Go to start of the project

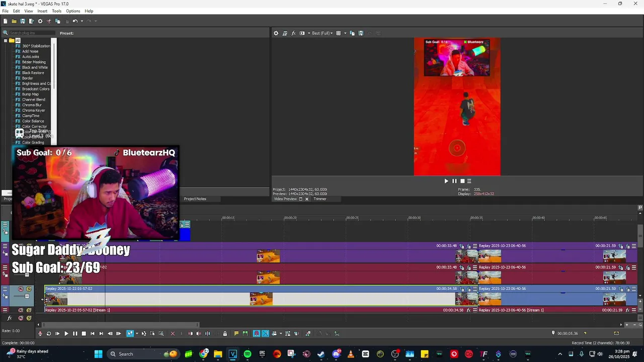(x=93, y=333)
